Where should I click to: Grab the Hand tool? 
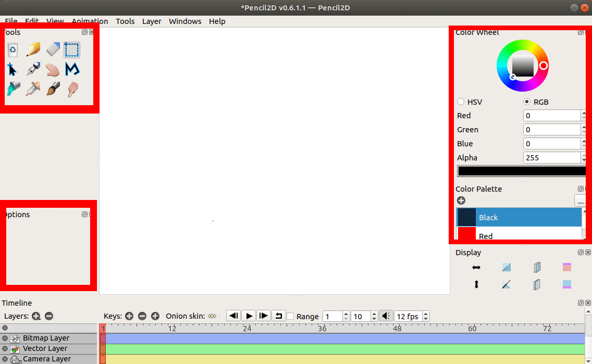click(52, 69)
